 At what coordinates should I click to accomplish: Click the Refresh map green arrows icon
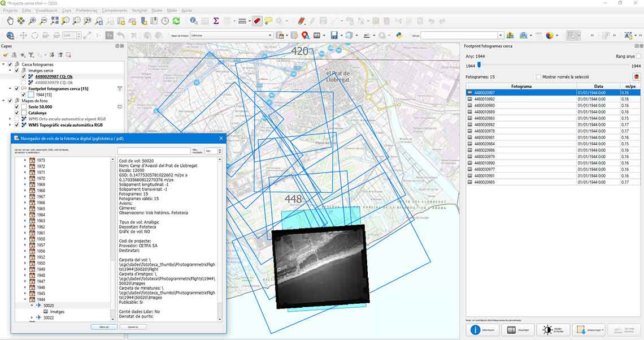(176, 21)
